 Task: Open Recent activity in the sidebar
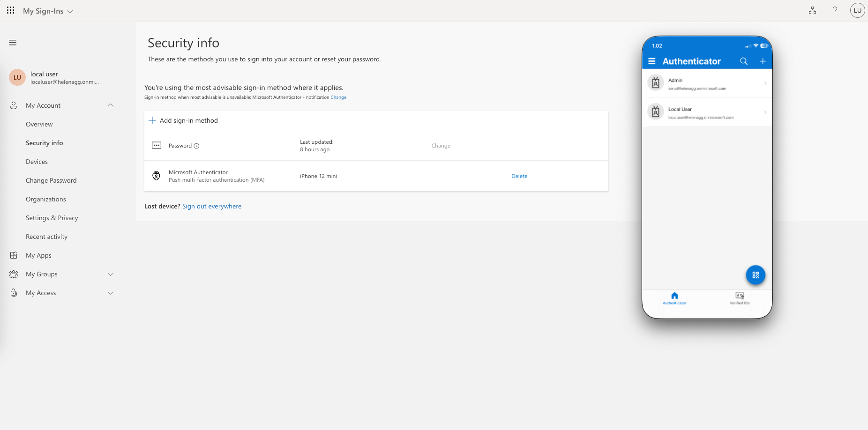46,237
